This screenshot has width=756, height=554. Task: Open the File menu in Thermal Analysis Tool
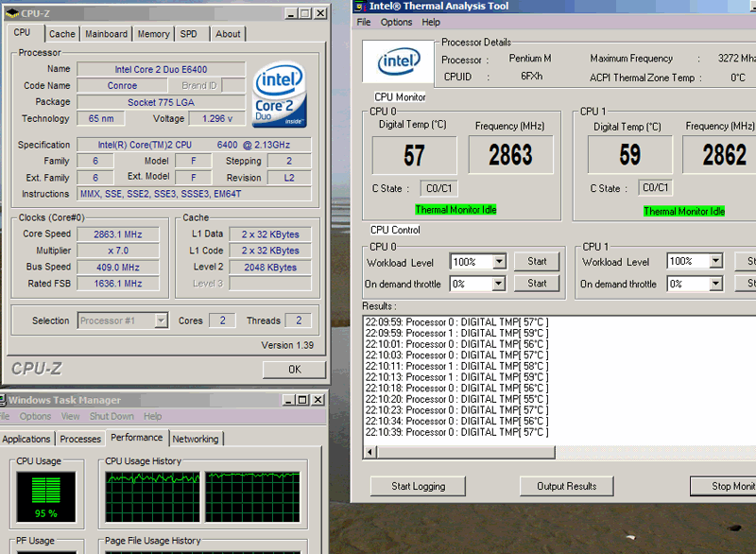click(364, 22)
